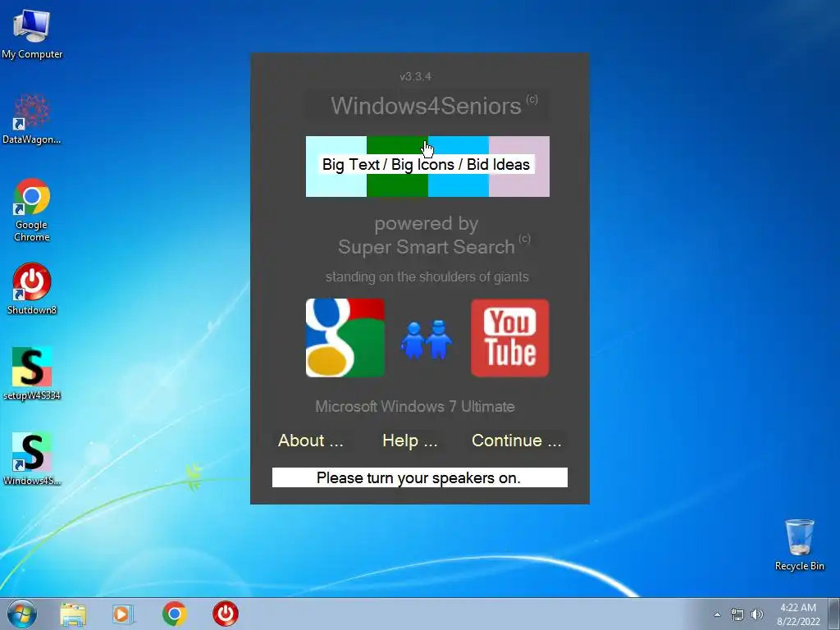840x630 pixels.
Task: Open the network status tray icon
Action: pos(737,614)
